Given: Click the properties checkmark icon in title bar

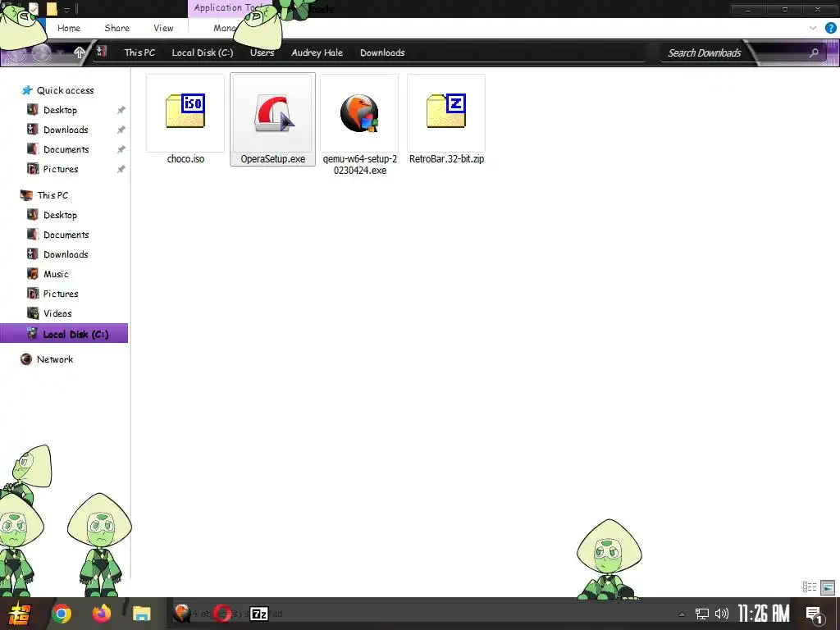Looking at the screenshot, I should pos(33,8).
